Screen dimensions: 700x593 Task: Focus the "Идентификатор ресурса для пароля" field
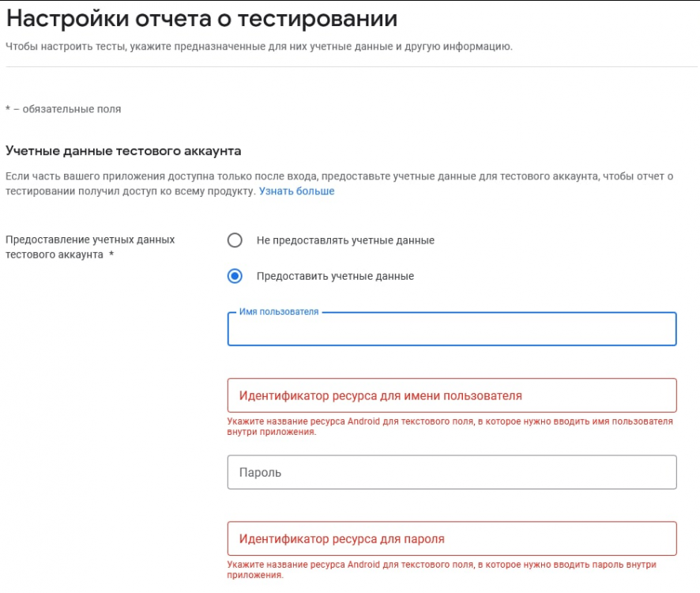pyautogui.click(x=452, y=538)
